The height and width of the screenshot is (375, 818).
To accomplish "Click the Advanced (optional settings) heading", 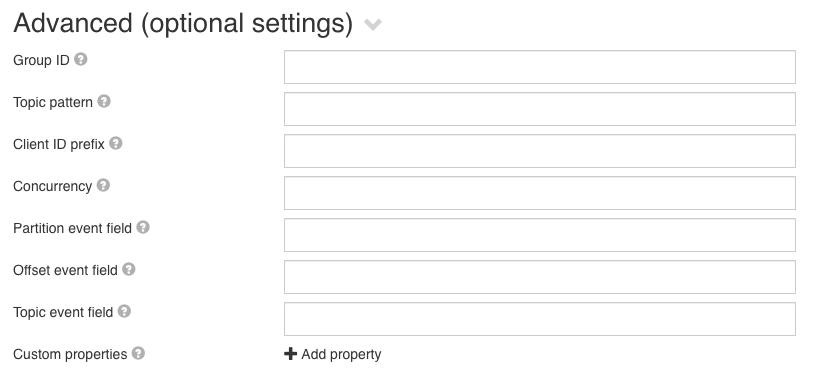I will [x=183, y=23].
